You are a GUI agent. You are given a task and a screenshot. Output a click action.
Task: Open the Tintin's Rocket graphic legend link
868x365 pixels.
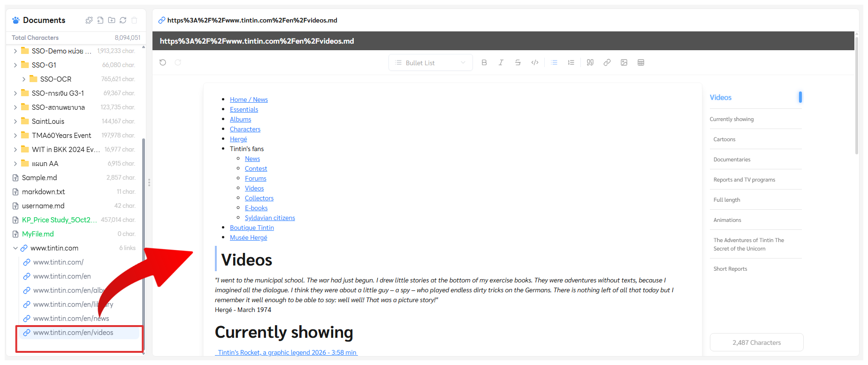click(286, 352)
